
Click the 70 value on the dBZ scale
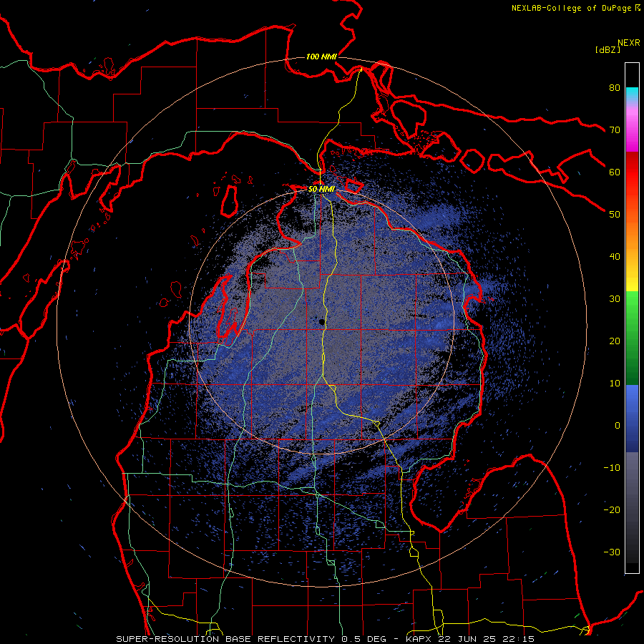(x=615, y=130)
